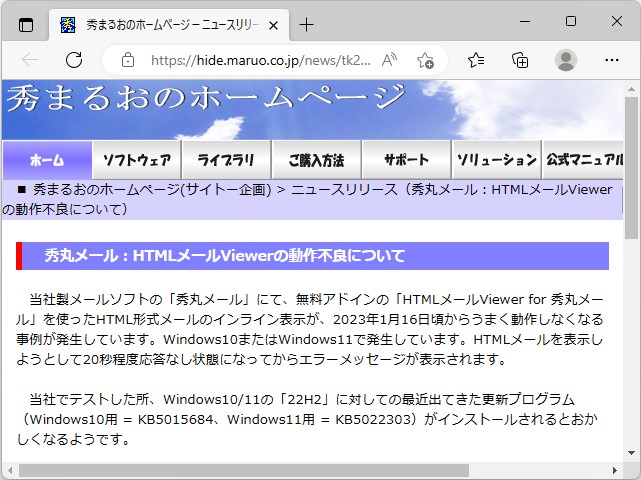Open the ライブラリ navigation tab
The image size is (641, 480).
click(x=226, y=160)
